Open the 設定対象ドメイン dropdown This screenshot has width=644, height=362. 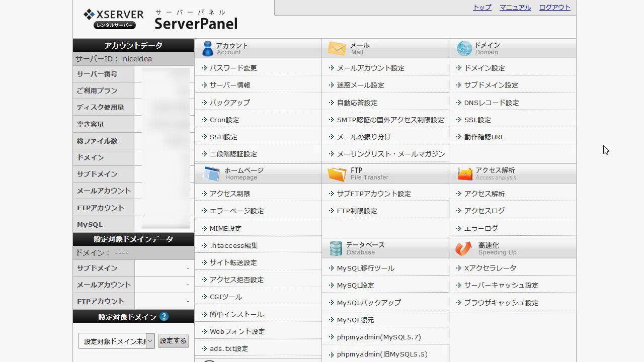pos(116,341)
